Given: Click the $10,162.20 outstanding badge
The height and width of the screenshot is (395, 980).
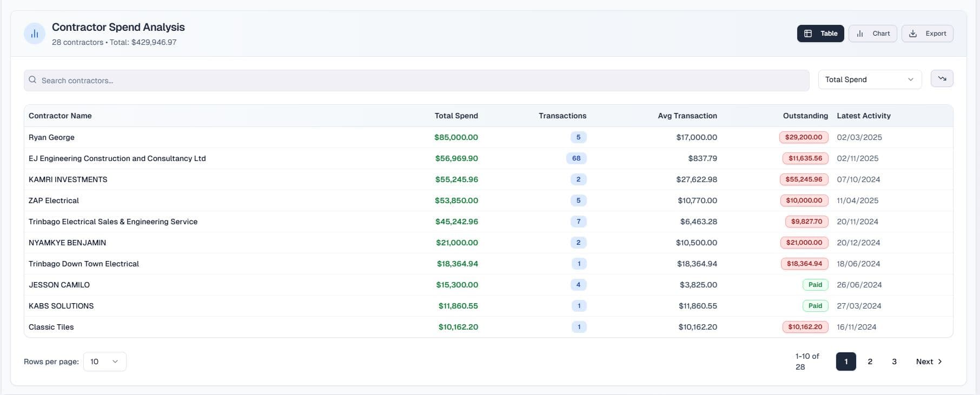Looking at the screenshot, I should pos(805,327).
